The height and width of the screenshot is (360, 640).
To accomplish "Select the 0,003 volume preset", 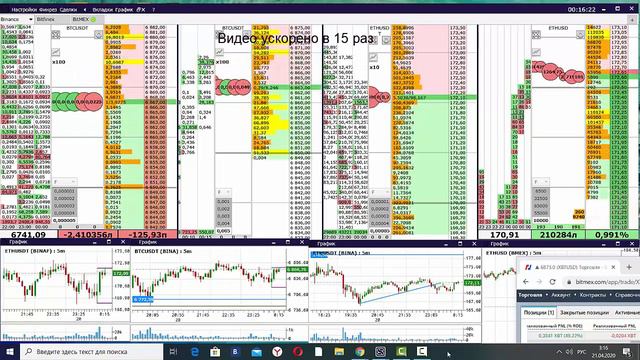I will [224, 216].
